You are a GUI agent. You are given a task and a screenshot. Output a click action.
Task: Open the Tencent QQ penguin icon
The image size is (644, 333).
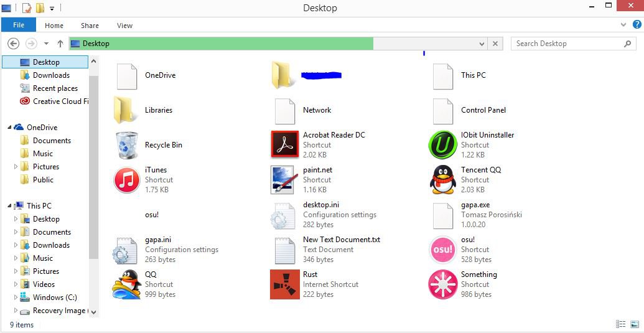point(443,180)
